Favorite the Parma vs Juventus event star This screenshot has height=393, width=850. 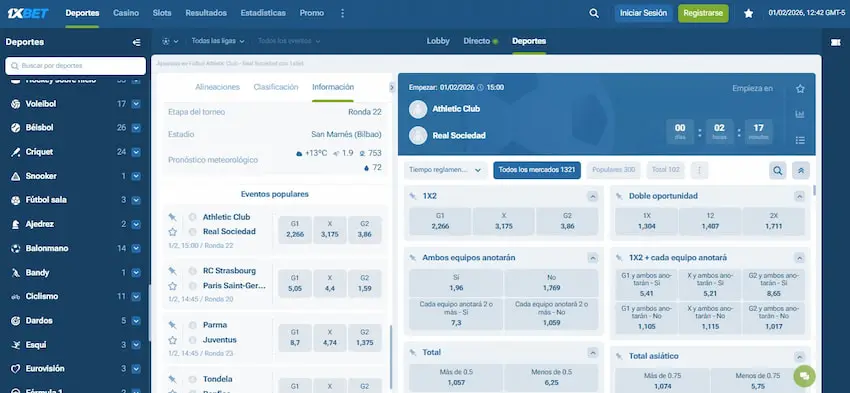pyautogui.click(x=172, y=340)
